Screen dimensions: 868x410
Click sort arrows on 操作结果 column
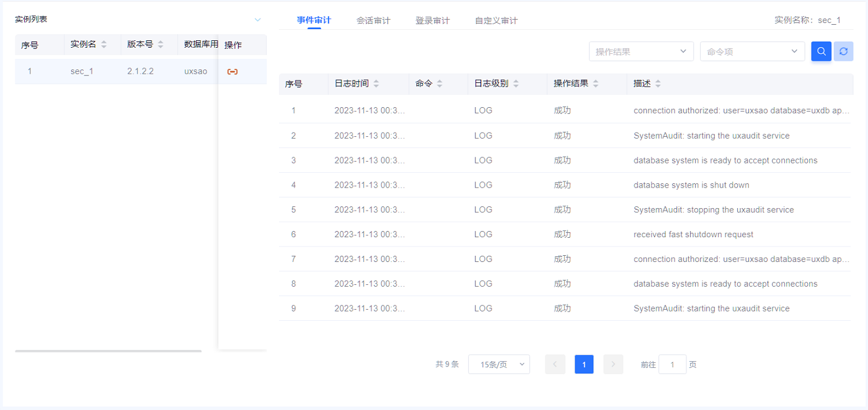coord(596,84)
